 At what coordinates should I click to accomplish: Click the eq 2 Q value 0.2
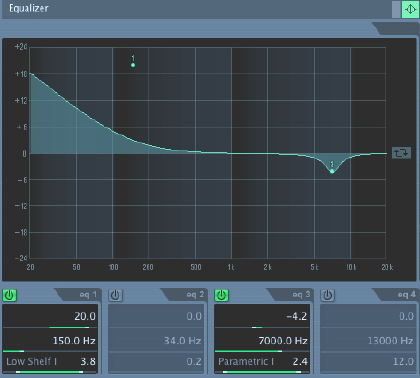pyautogui.click(x=194, y=361)
